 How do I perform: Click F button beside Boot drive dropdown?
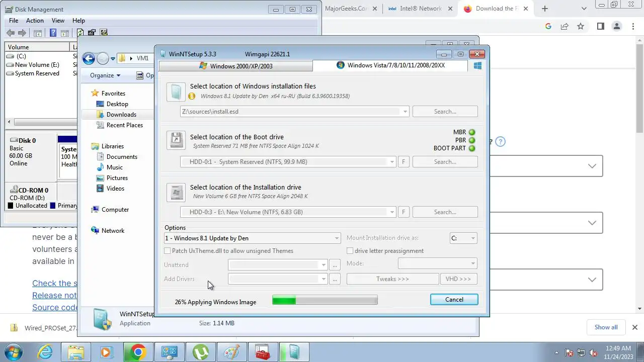coord(403,162)
